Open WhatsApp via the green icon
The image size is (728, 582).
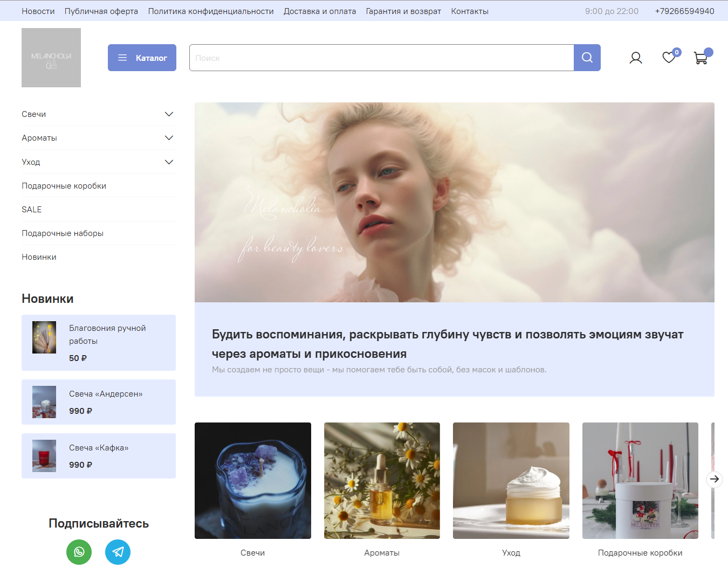[79, 552]
